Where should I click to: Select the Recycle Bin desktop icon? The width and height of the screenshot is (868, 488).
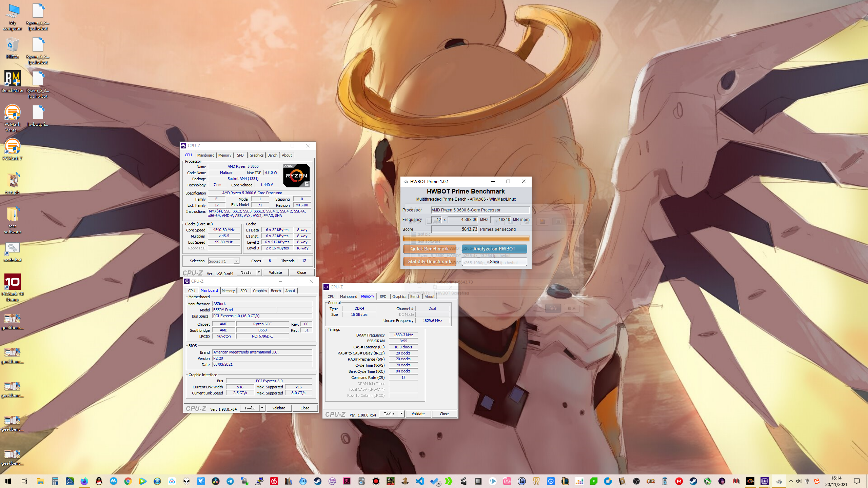pyautogui.click(x=13, y=48)
